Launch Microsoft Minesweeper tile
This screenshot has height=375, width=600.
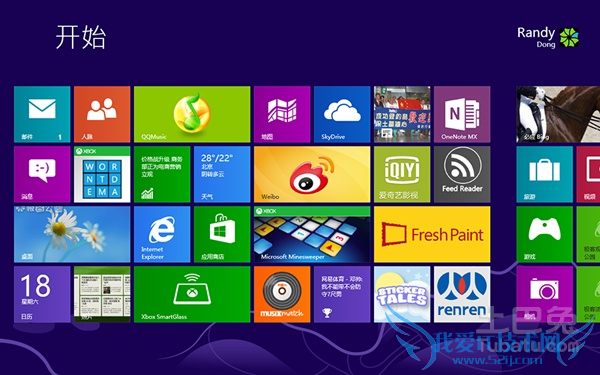(x=312, y=234)
